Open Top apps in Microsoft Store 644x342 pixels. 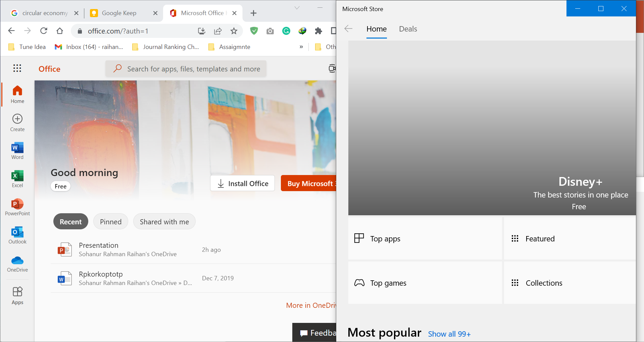425,238
